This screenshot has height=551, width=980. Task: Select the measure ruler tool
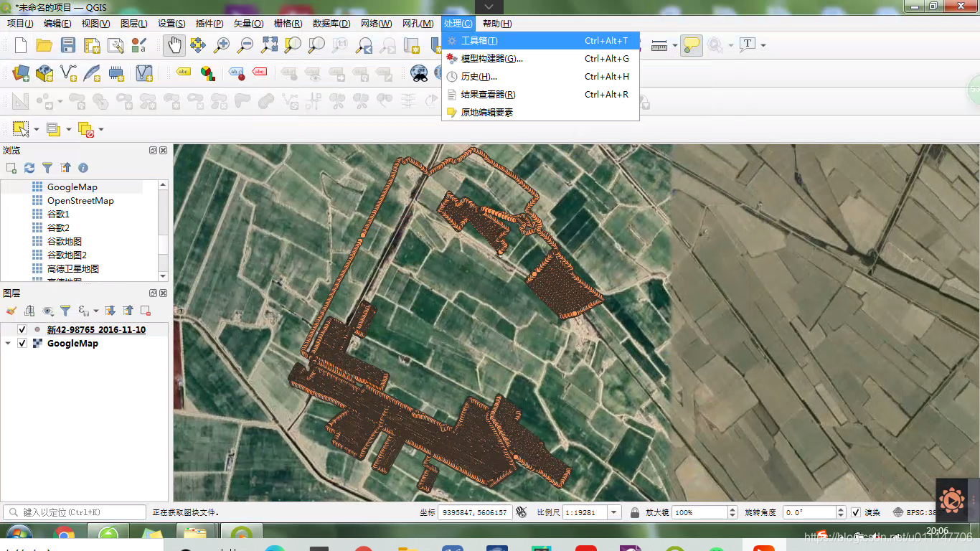(x=659, y=45)
